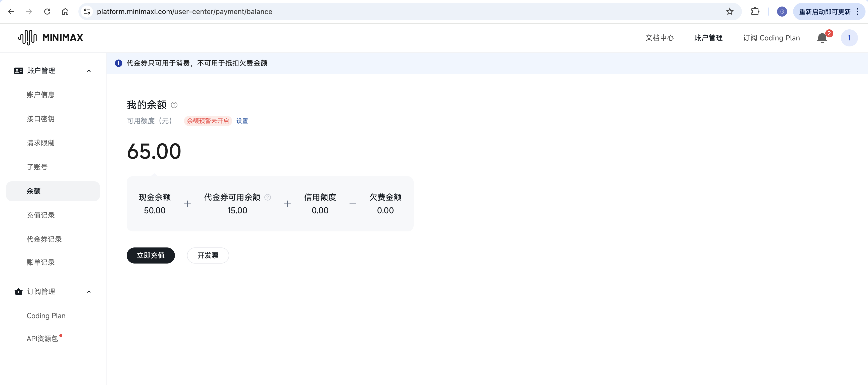The image size is (868, 385).
Task: Click the browser reload icon
Action: (47, 12)
